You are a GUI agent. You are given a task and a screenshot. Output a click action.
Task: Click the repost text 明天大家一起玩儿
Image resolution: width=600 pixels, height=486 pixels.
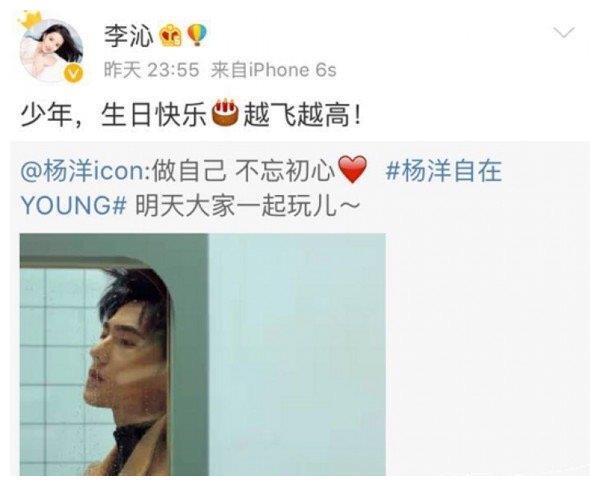point(247,207)
